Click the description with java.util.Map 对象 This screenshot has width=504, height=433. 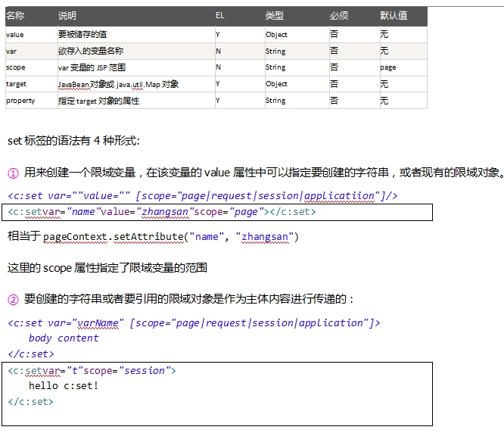pyautogui.click(x=118, y=84)
